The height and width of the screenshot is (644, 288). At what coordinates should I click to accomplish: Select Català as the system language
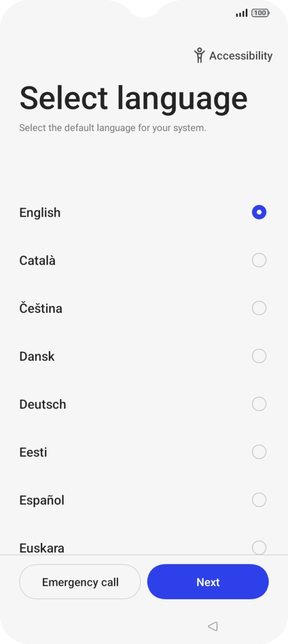pos(259,260)
